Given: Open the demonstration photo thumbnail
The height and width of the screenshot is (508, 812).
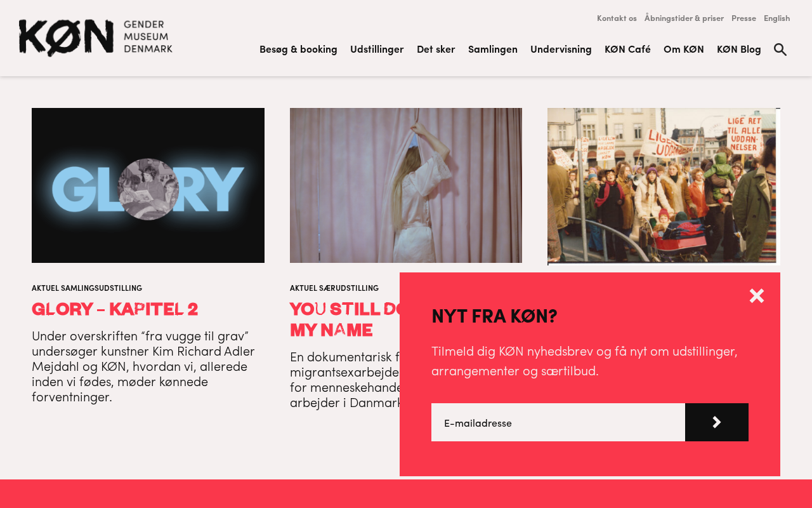Looking at the screenshot, I should coord(664,186).
